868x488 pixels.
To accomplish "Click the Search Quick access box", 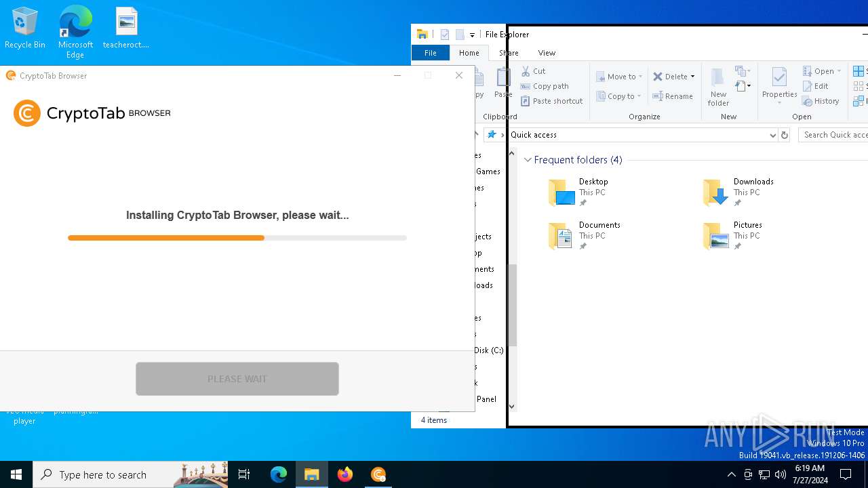I will pos(833,135).
